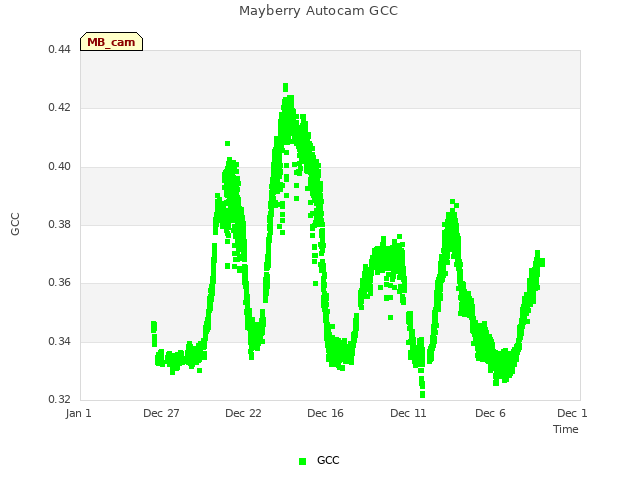The width and height of the screenshot is (640, 480).
Task: Select the Dec 16 axis label
Action: [325, 413]
